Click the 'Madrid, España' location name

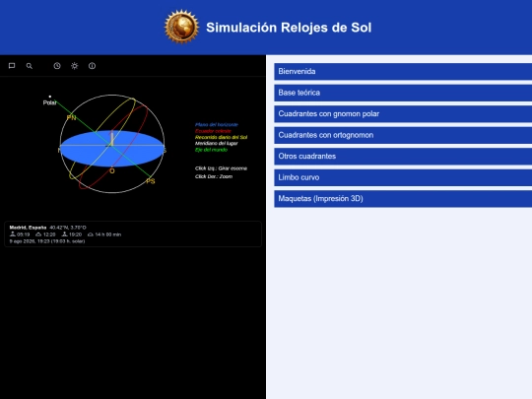tap(28, 228)
